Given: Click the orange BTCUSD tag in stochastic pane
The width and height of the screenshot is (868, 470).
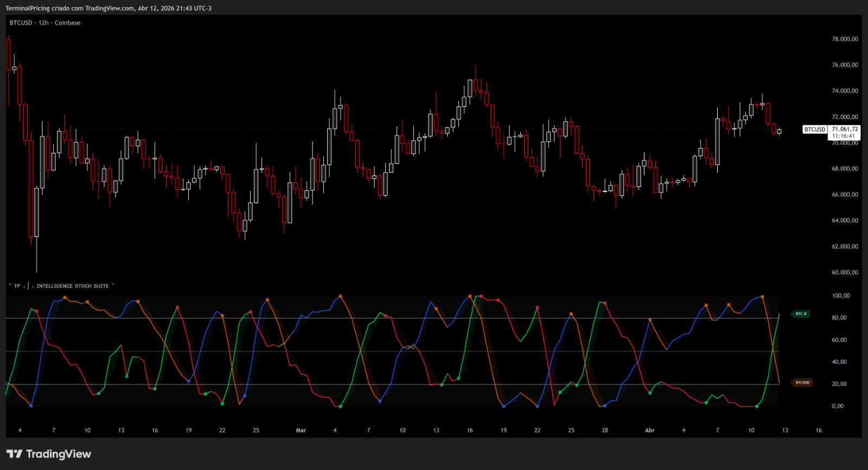Looking at the screenshot, I should [x=802, y=383].
